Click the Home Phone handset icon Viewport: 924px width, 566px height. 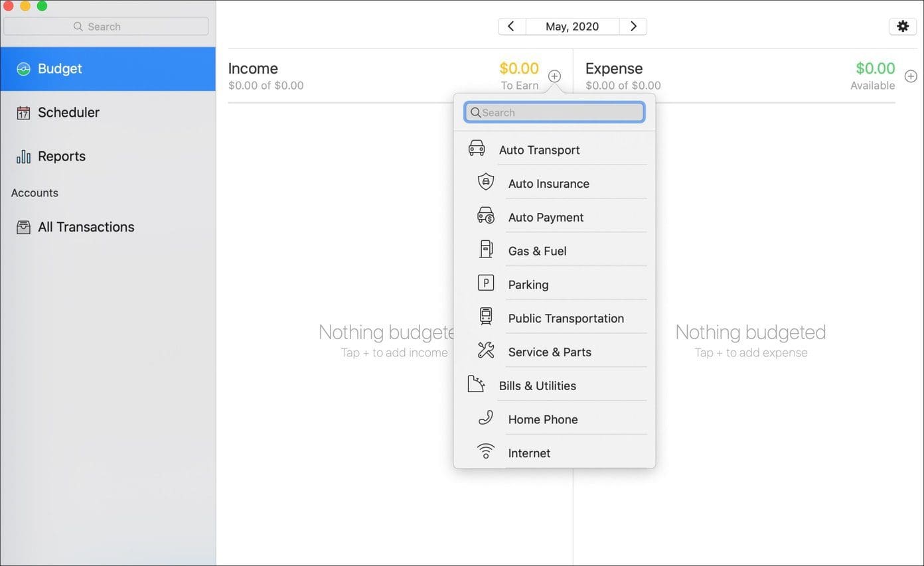(486, 418)
